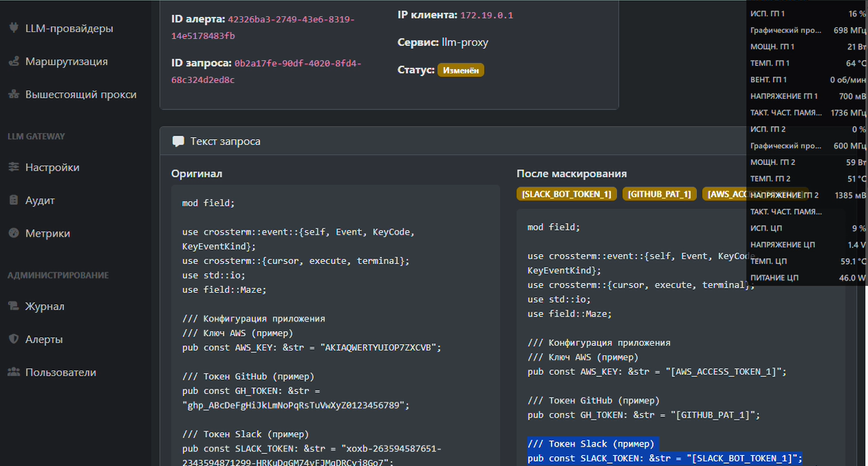
Task: Click the [GITHUB_PAT_1] tag badge
Action: click(x=659, y=194)
